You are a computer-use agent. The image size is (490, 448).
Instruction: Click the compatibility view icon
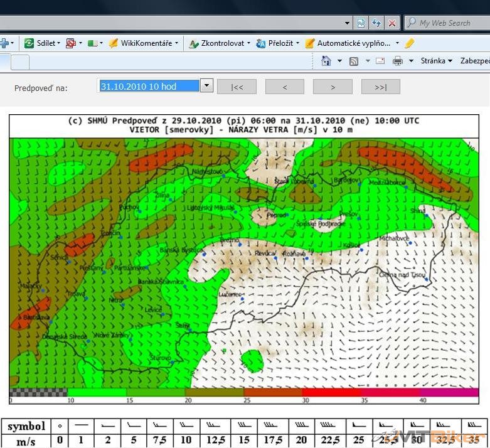361,23
